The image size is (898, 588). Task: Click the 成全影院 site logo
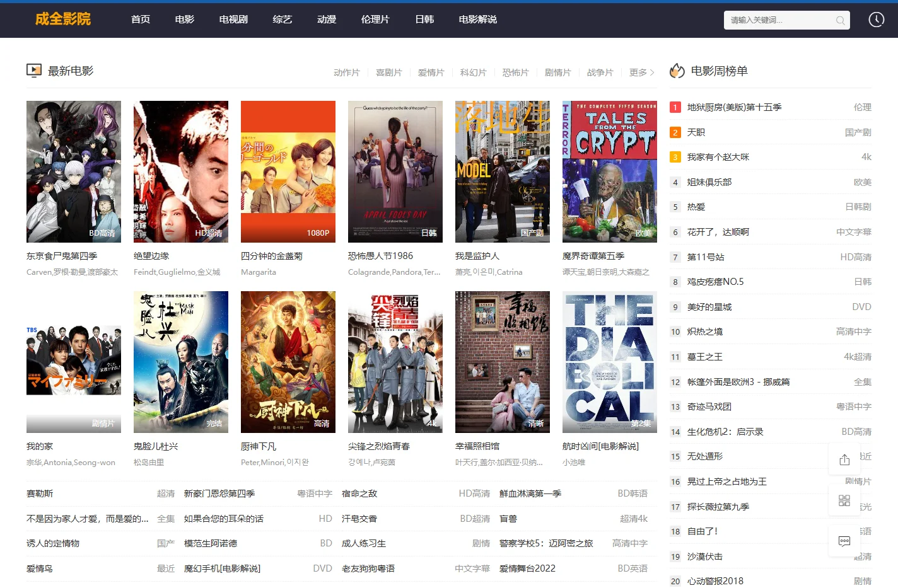63,19
